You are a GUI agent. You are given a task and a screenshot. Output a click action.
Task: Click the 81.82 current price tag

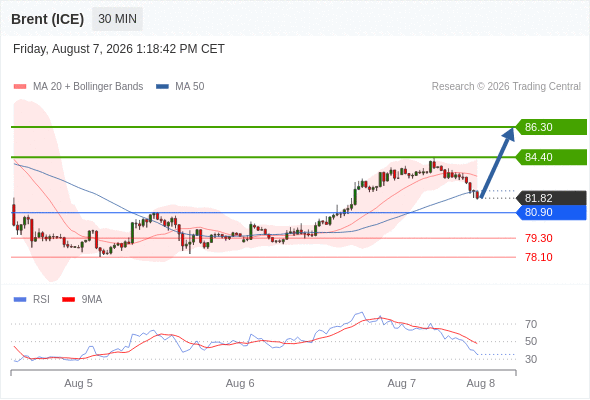tap(551, 198)
